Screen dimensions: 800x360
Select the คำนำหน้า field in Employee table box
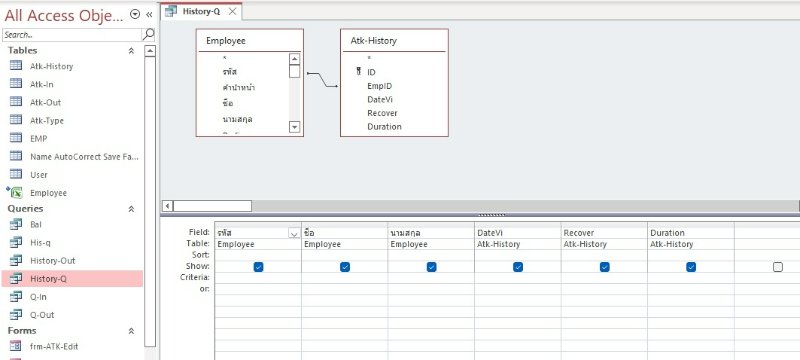[239, 87]
